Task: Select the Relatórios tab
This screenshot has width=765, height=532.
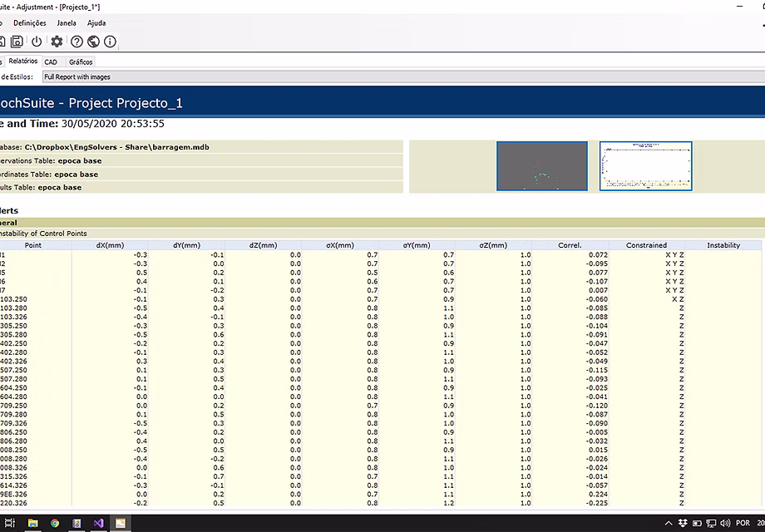Action: click(x=22, y=60)
